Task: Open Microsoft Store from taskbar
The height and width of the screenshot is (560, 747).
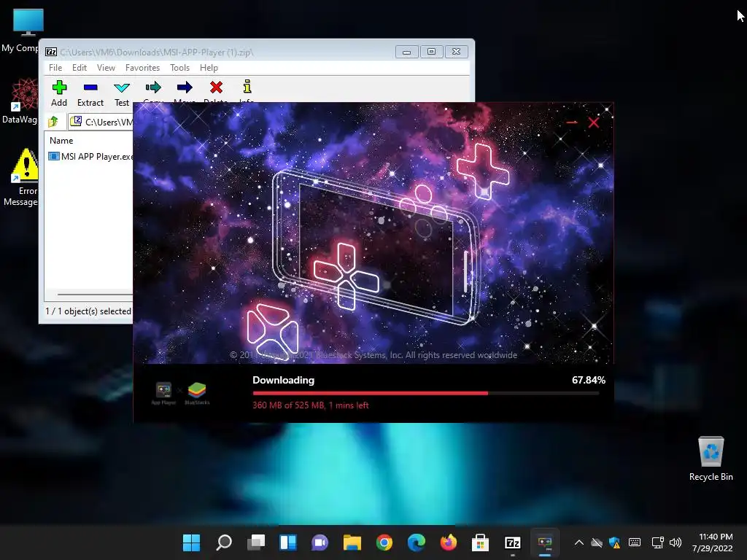Action: tap(480, 542)
